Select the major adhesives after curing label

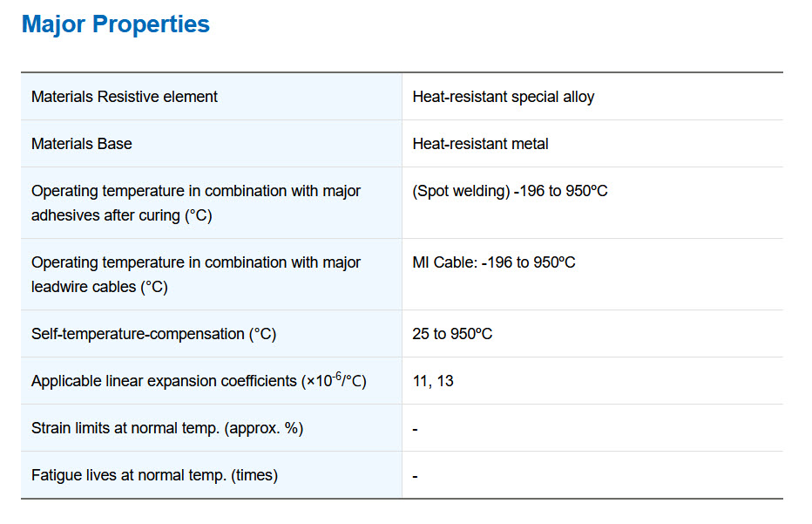[x=196, y=203]
